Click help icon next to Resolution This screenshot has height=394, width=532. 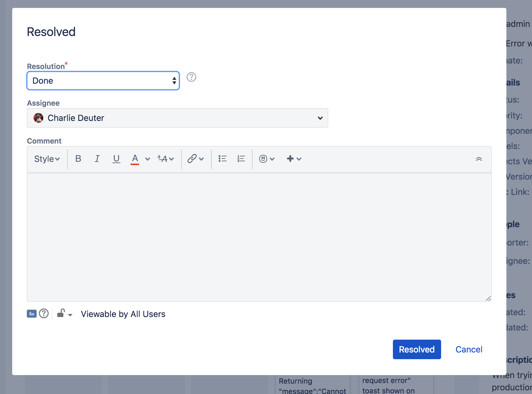[191, 77]
